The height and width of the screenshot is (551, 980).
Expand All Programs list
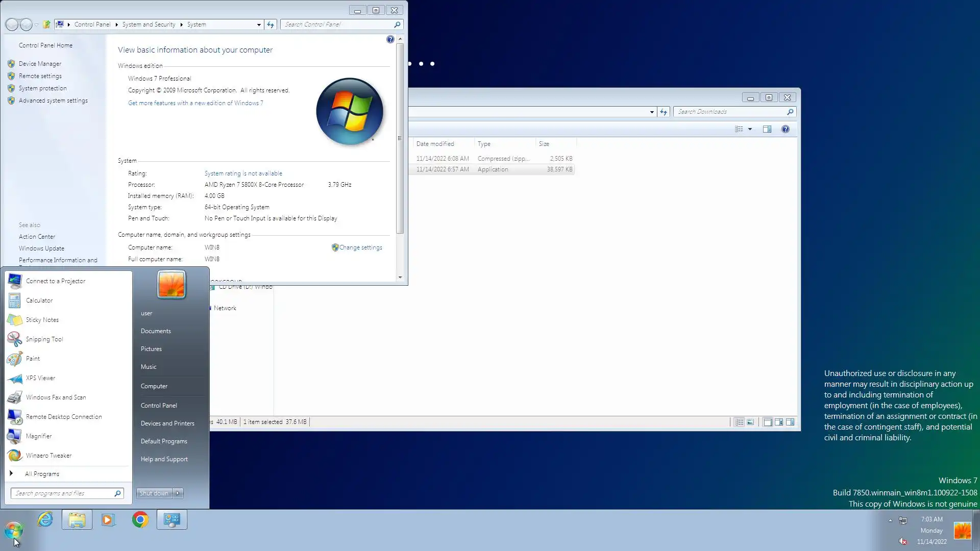[x=42, y=474]
